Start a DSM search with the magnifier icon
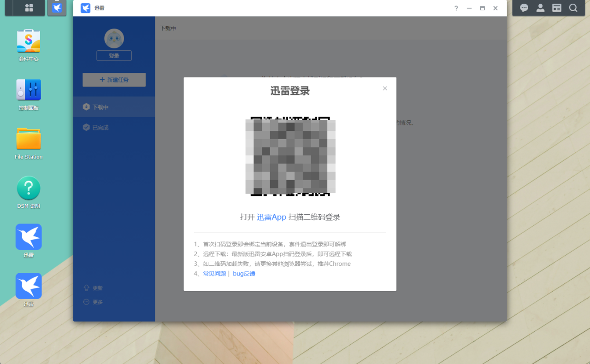The height and width of the screenshot is (364, 590). click(573, 8)
